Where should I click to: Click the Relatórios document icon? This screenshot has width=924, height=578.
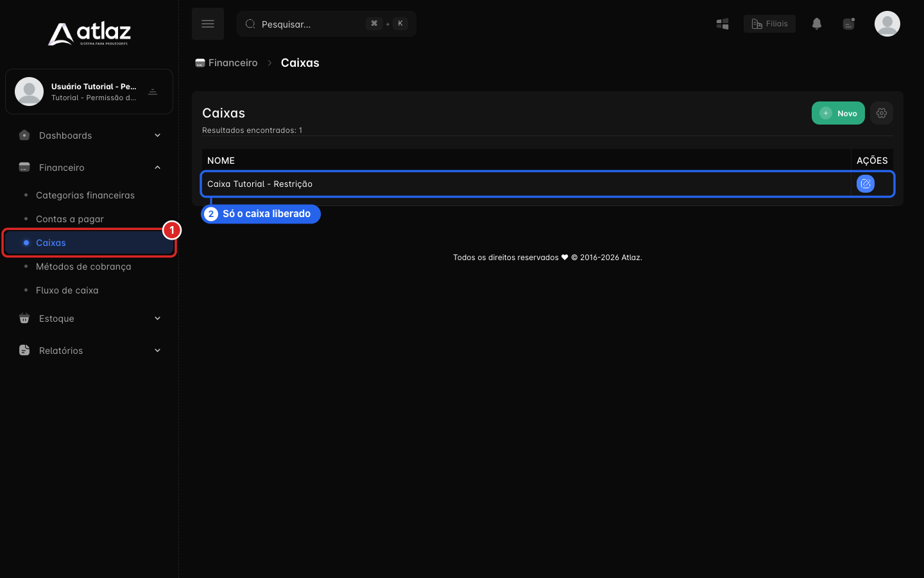click(x=24, y=351)
